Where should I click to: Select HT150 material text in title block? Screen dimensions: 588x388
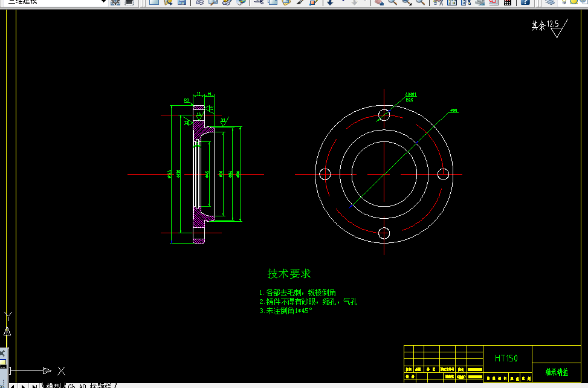tap(506, 358)
